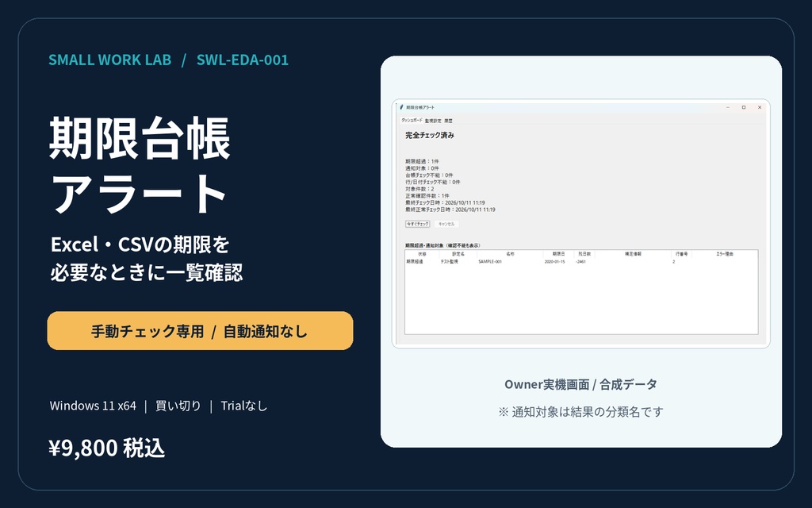
Task: Click the 期限日 column header
Action: coord(558,254)
